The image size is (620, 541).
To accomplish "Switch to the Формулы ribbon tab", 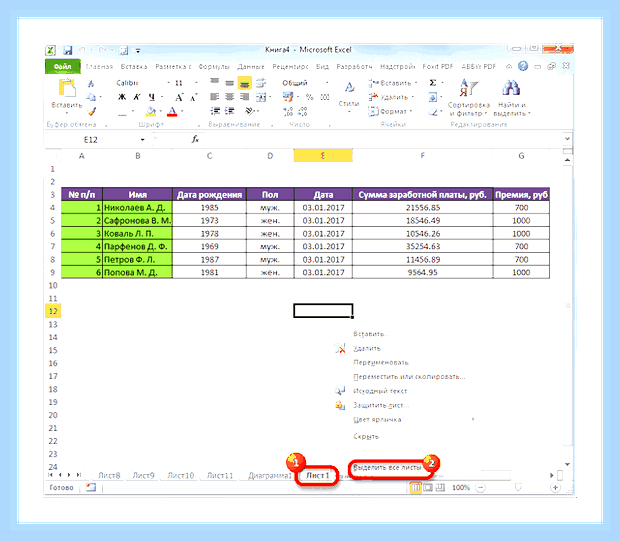I will 214,66.
